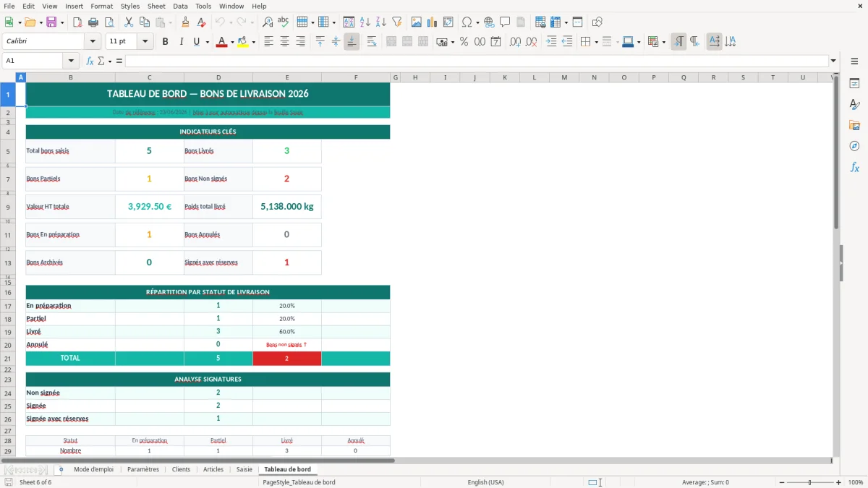
Task: Open the Sheet menu
Action: pyautogui.click(x=156, y=6)
